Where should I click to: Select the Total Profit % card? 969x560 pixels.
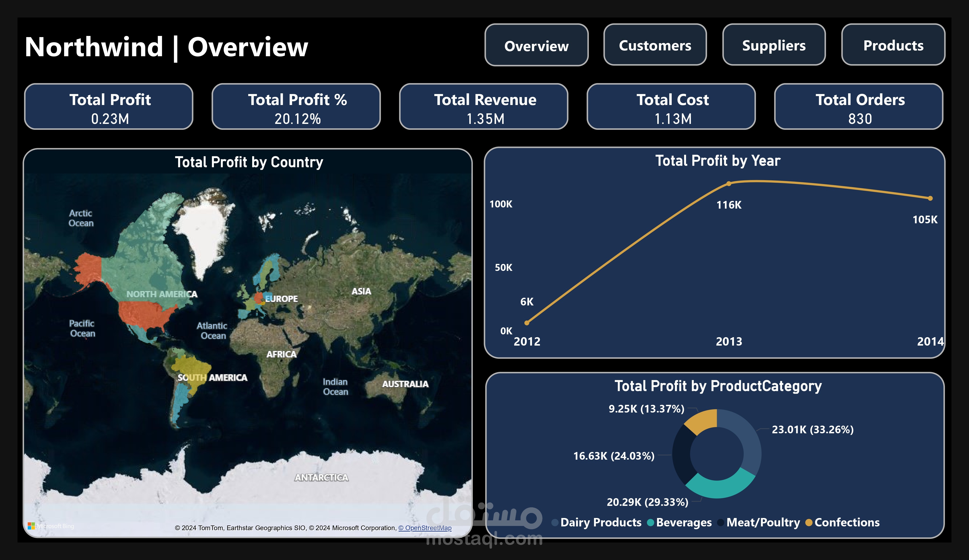click(x=296, y=107)
